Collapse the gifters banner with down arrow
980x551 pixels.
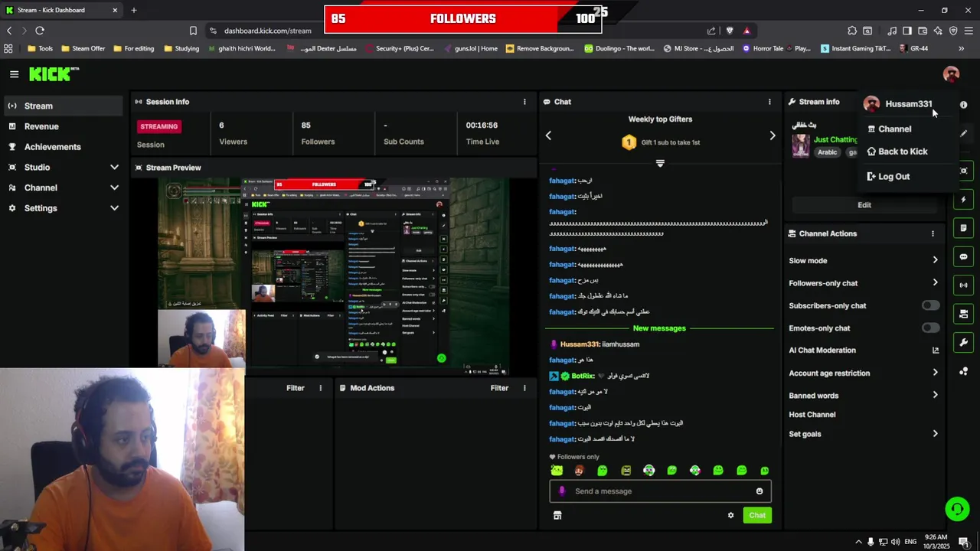[660, 163]
